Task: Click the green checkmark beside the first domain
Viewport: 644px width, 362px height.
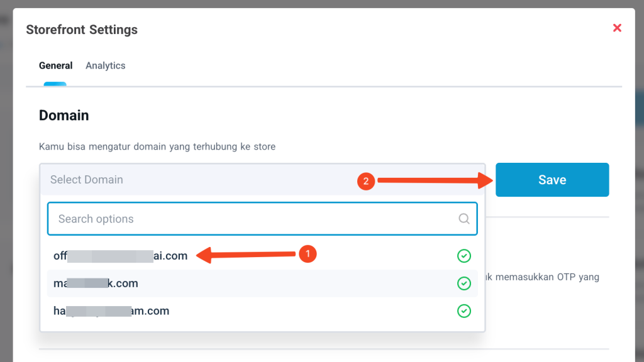Action: [x=464, y=256]
